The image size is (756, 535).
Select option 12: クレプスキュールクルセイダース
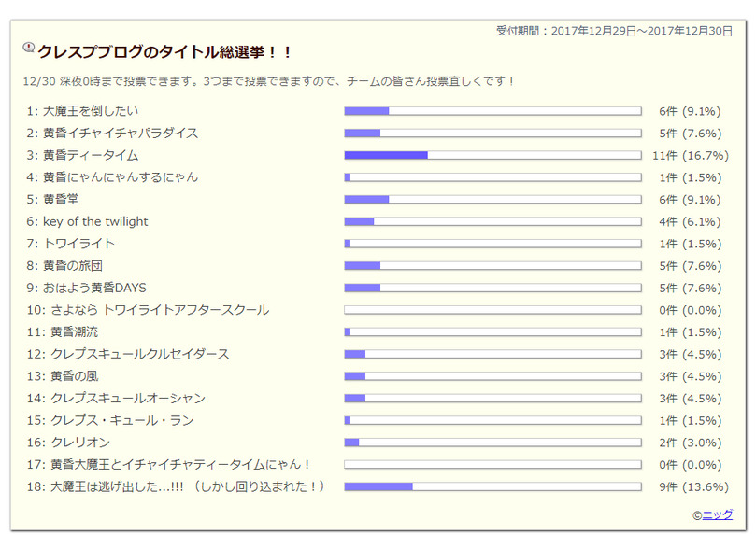pos(128,355)
